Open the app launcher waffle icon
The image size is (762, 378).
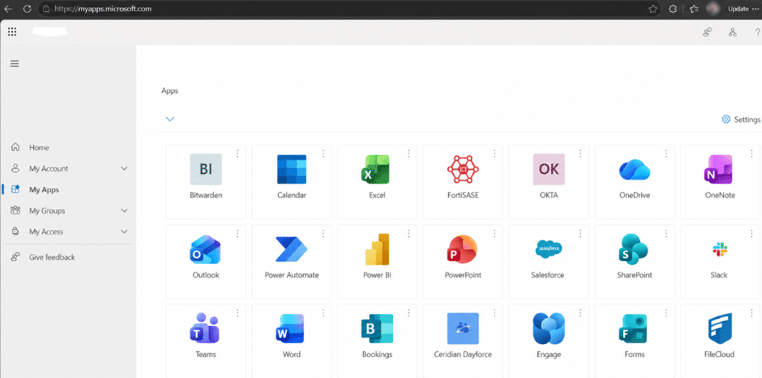point(12,32)
